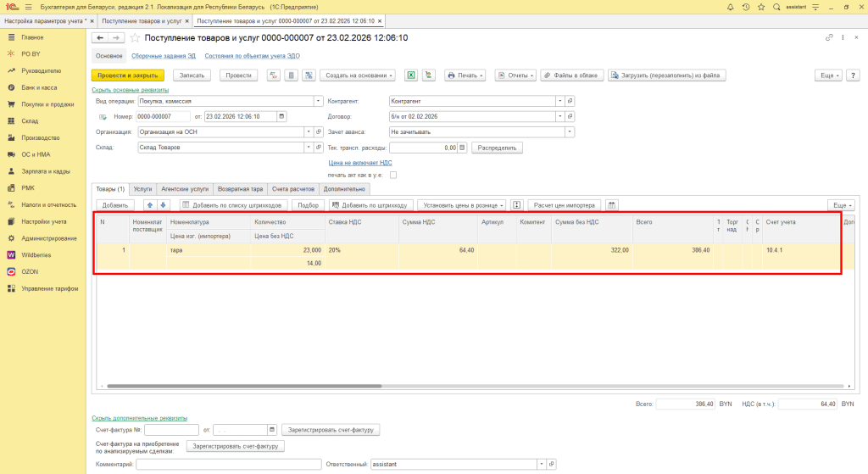Click the green Excel spreadsheet icon in toolbar
This screenshot has width=868, height=474.
coord(410,75)
